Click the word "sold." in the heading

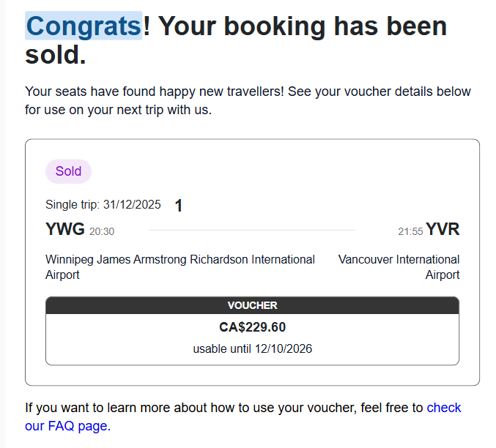point(55,55)
